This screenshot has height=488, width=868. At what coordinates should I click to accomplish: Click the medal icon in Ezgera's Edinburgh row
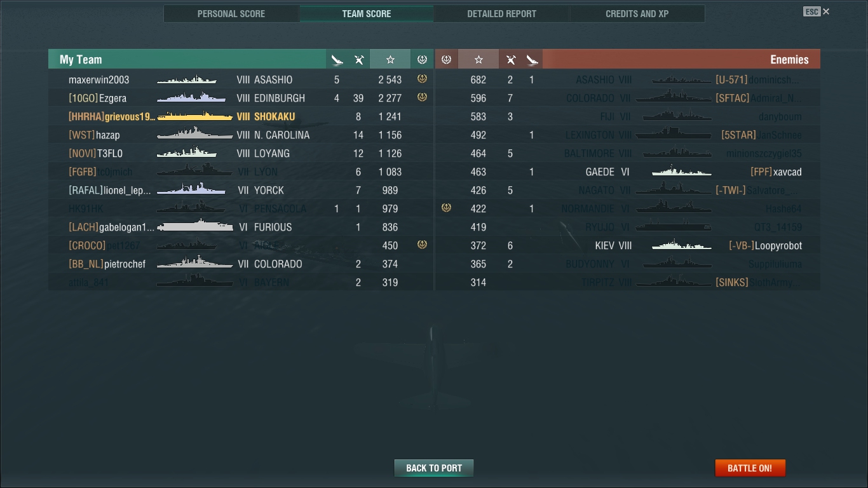422,97
